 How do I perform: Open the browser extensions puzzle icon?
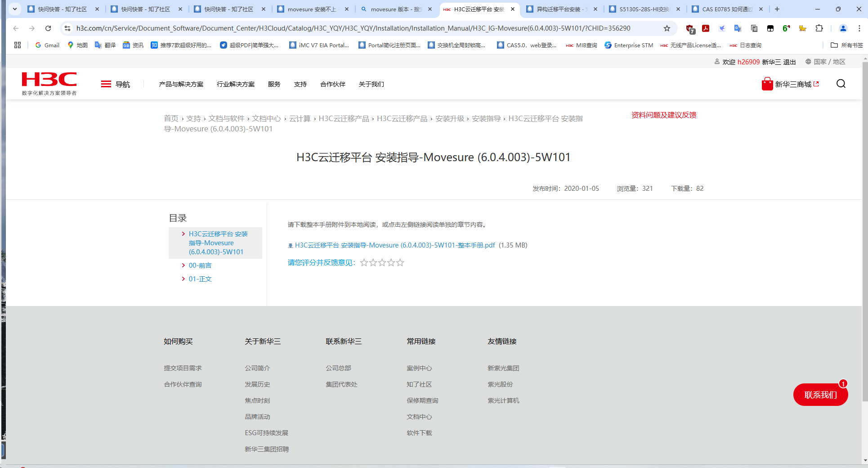[x=819, y=28]
